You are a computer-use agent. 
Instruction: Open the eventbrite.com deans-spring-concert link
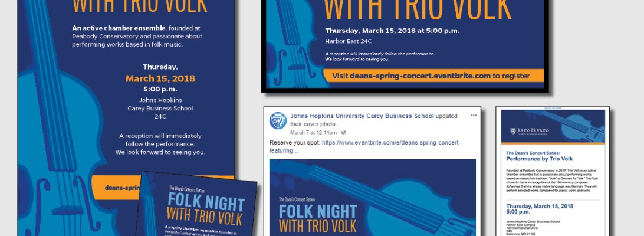pos(364,147)
